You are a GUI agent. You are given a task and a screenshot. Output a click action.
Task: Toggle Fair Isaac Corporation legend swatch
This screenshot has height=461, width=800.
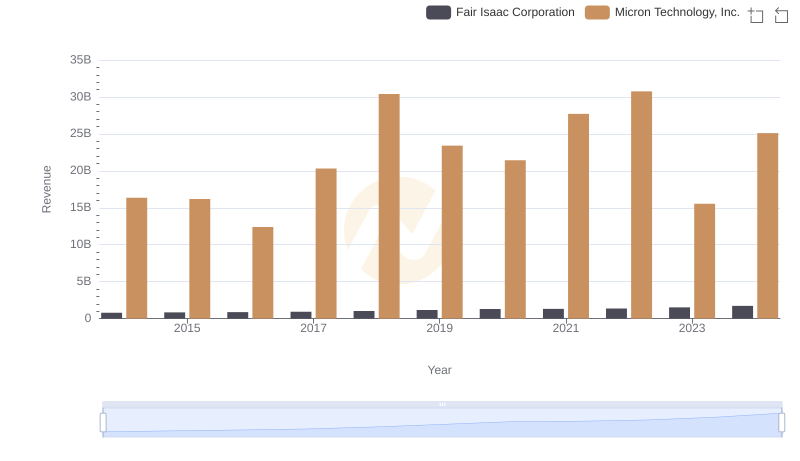pos(438,12)
